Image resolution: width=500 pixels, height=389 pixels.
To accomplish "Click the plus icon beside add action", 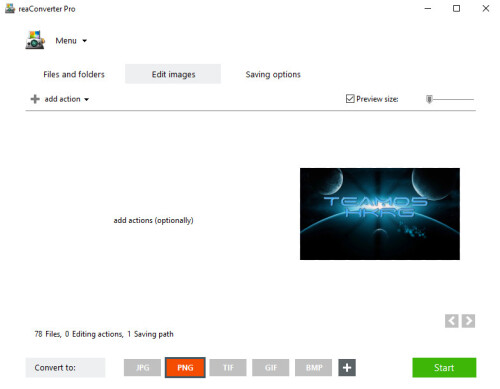I will coord(35,99).
